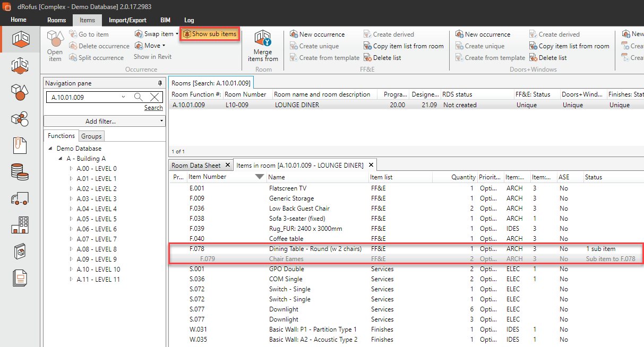Click the Open item icon
Image resolution: width=644 pixels, height=347 pixels.
[55, 39]
